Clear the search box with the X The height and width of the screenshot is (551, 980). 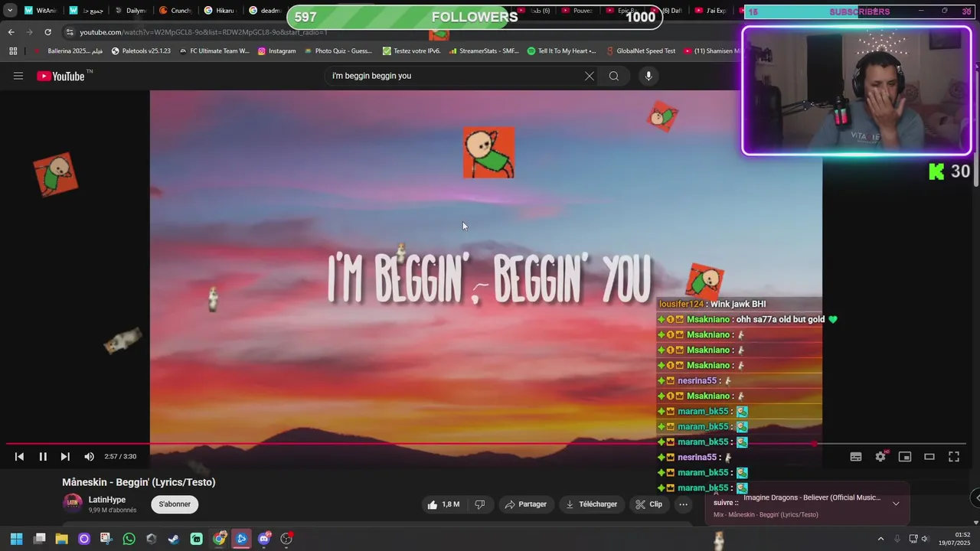pyautogui.click(x=590, y=76)
